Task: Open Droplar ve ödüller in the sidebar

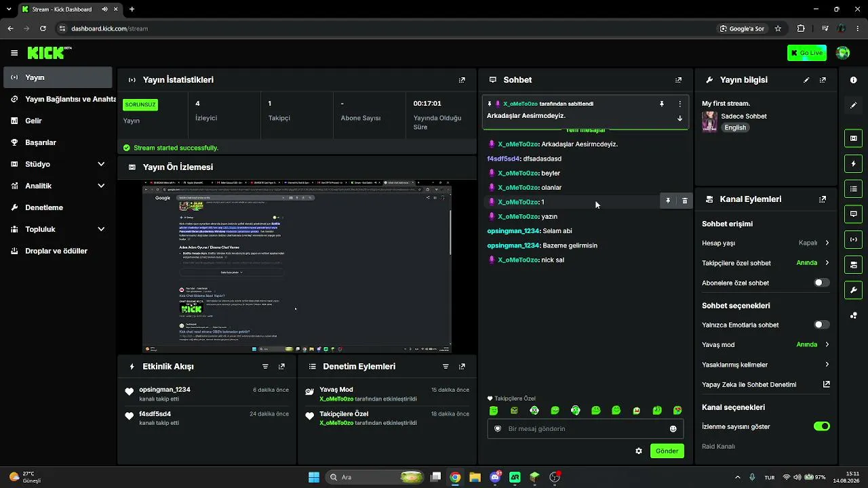Action: (58, 251)
